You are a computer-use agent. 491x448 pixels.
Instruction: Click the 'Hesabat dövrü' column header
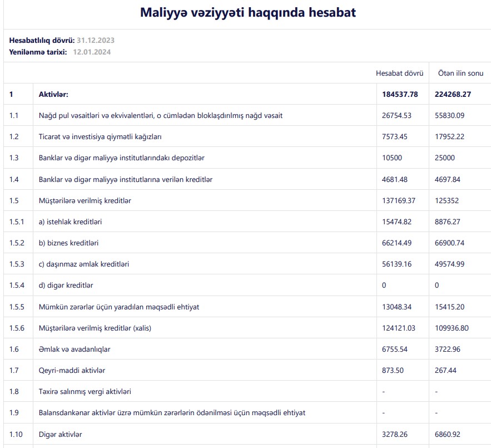point(399,73)
